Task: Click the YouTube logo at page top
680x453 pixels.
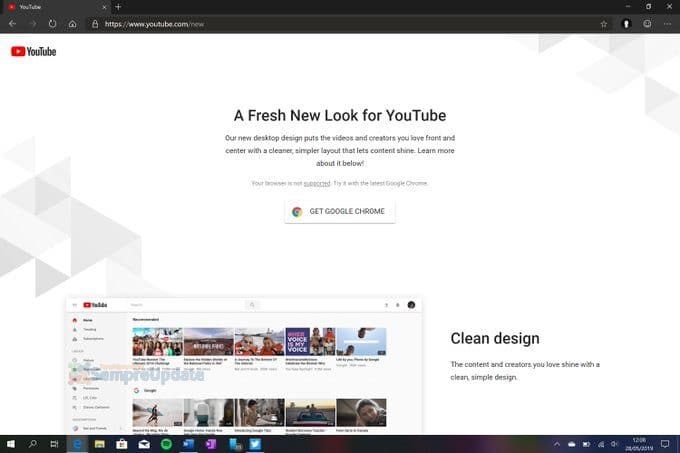Action: (33, 52)
